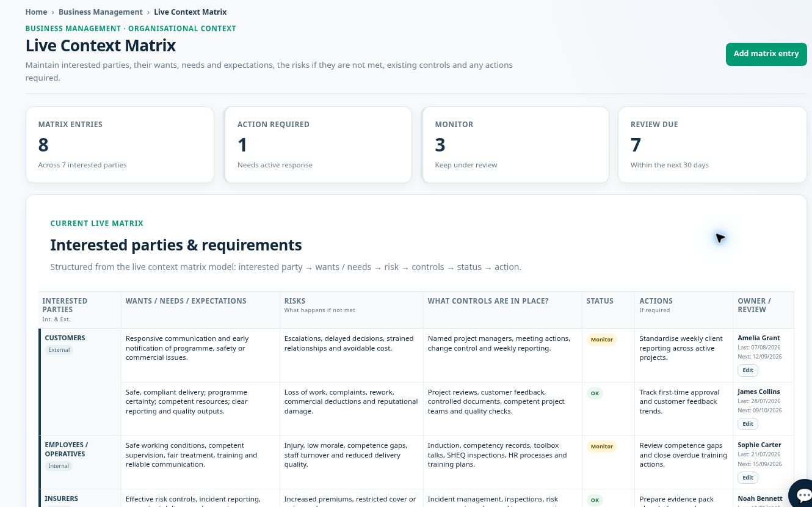Image resolution: width=812 pixels, height=507 pixels.
Task: Click the EMPLOYEES / OPERATIVES party name
Action: tap(67, 450)
